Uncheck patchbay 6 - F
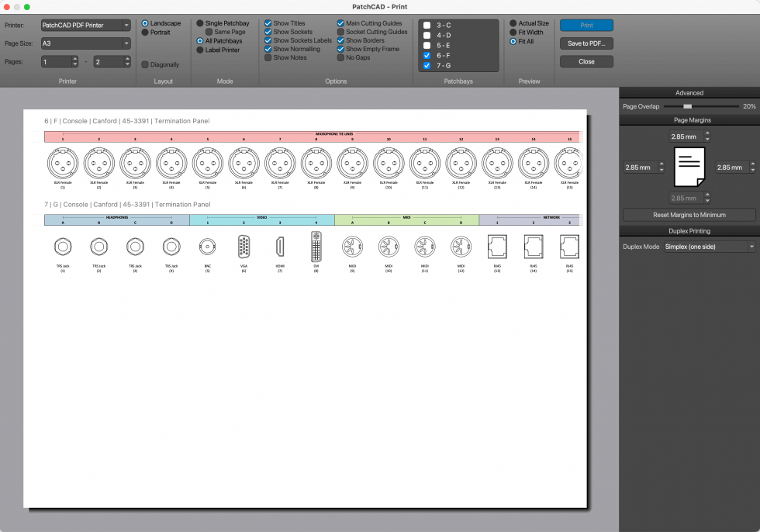This screenshot has width=760, height=532. [x=427, y=55]
